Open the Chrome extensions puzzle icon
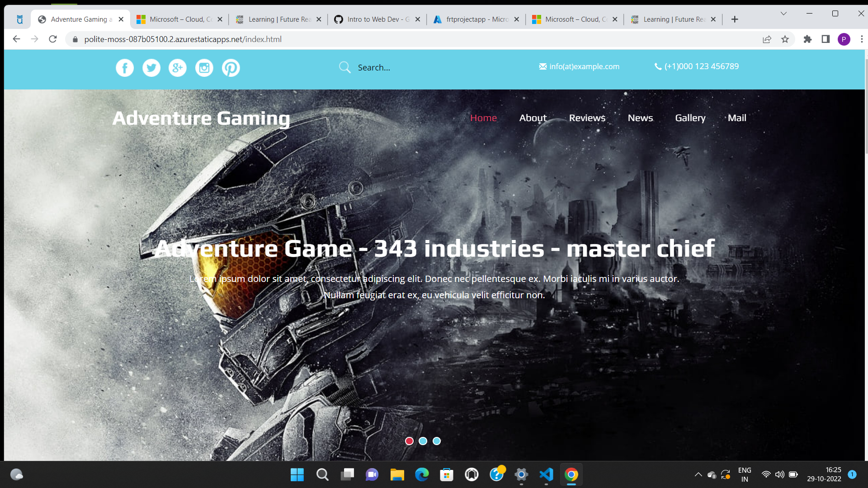Viewport: 868px width, 488px height. click(807, 39)
